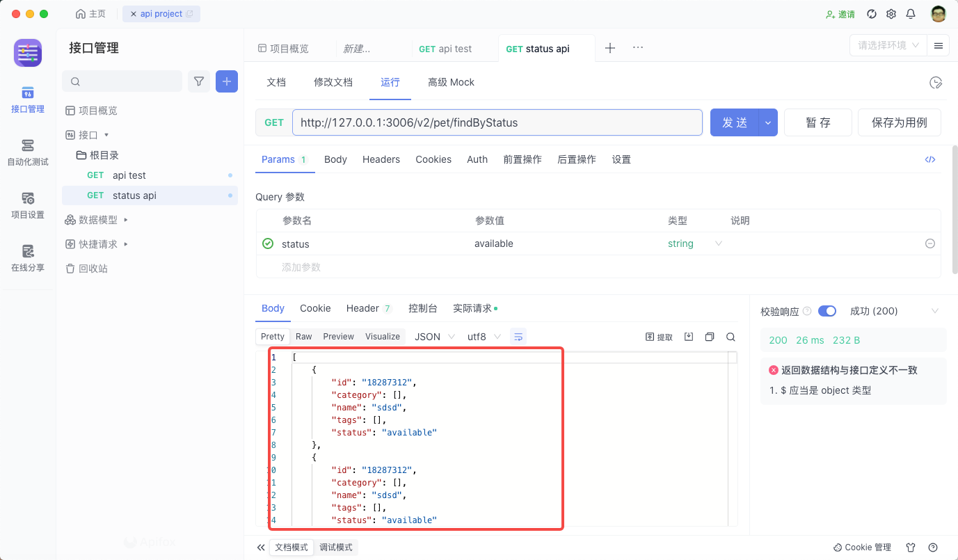Screen dimensions: 958x560
Task: Click the notification bell icon
Action: (x=911, y=13)
